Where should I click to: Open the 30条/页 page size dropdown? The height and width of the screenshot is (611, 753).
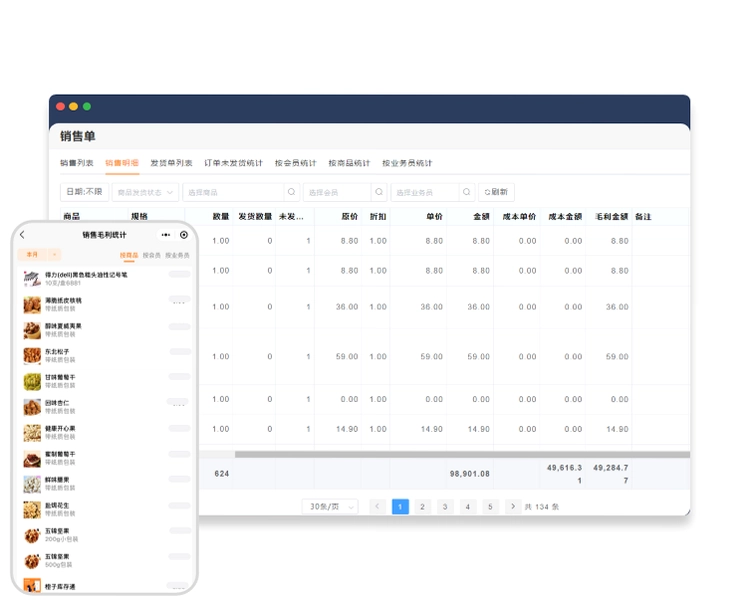click(x=330, y=506)
